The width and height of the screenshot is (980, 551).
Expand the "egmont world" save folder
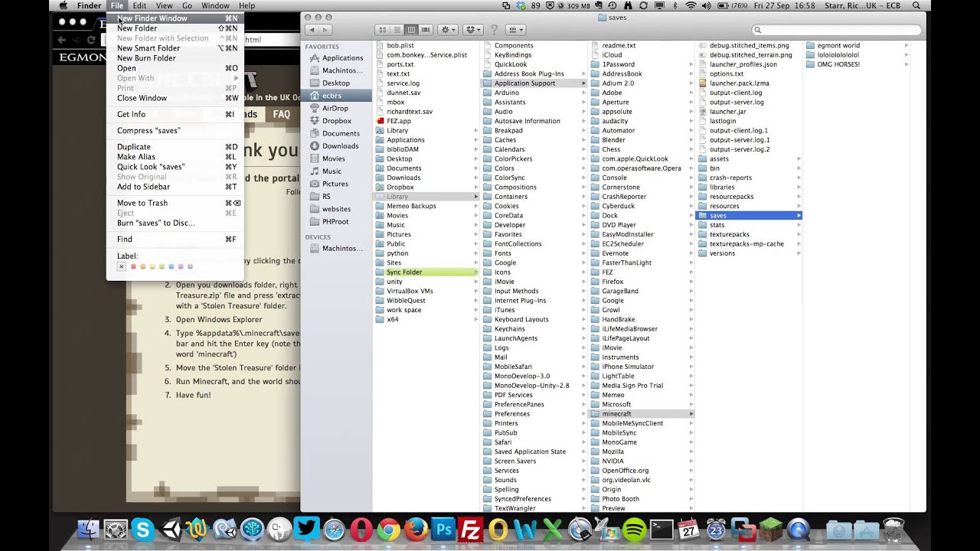906,46
